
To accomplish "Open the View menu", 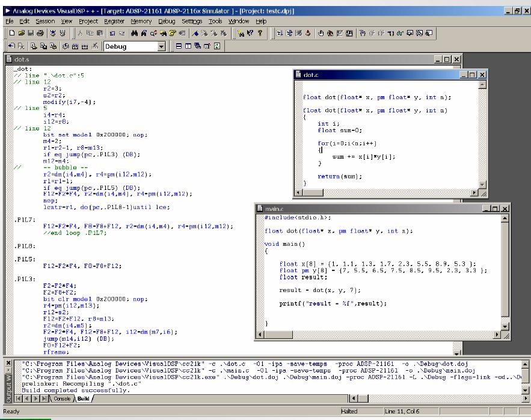I will click(66, 21).
